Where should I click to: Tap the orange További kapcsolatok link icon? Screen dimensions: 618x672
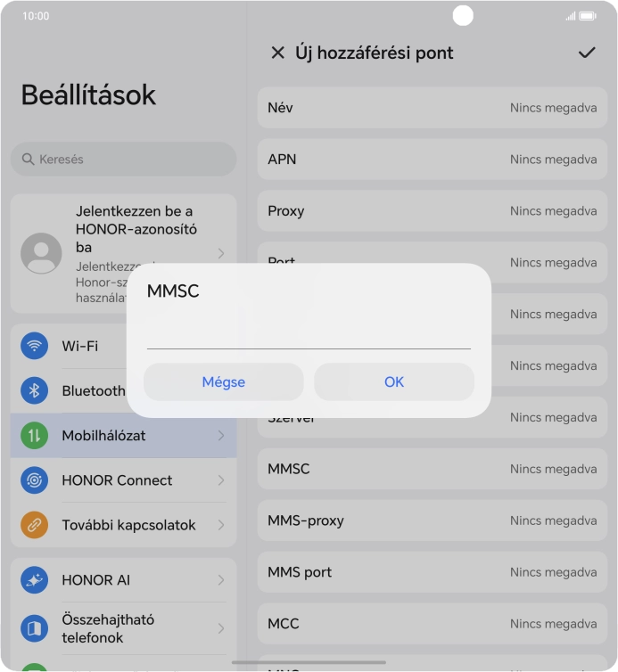click(34, 525)
